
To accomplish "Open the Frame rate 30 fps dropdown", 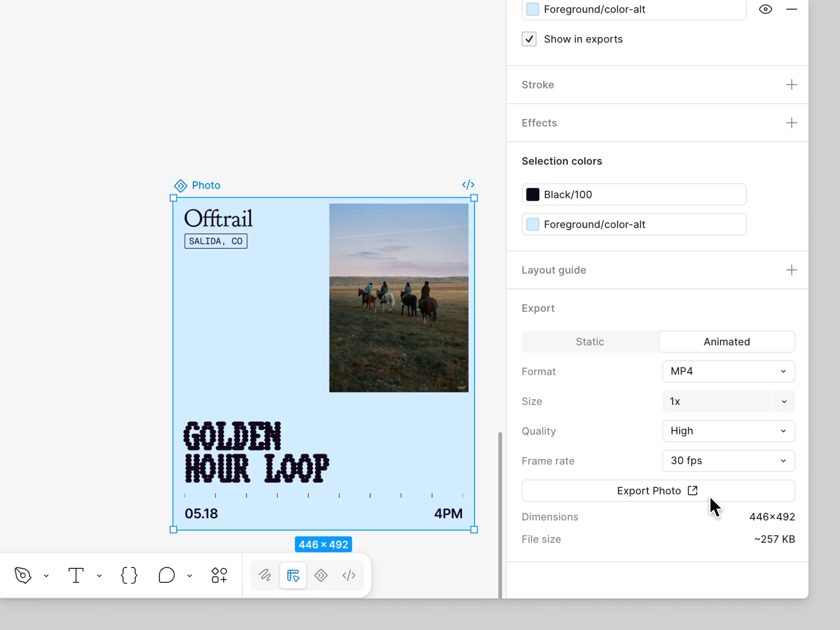I will click(728, 461).
